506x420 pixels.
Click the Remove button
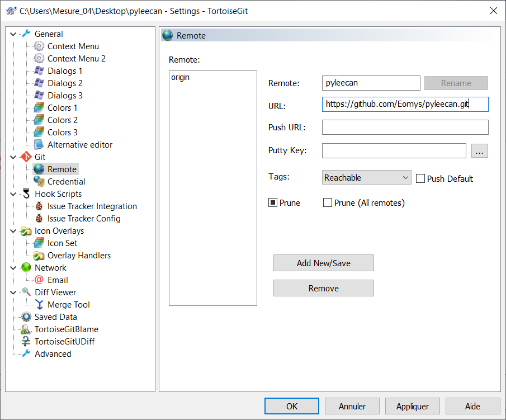tap(324, 288)
